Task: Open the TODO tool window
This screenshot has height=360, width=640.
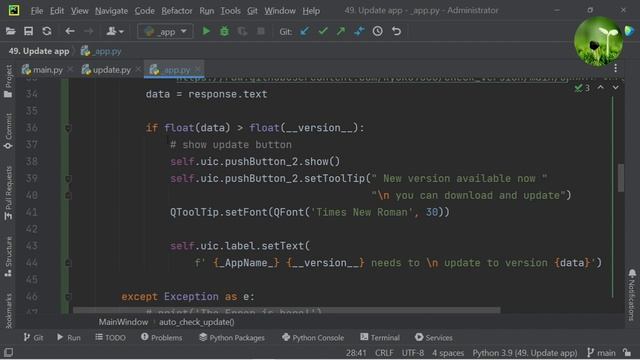Action: (110, 338)
